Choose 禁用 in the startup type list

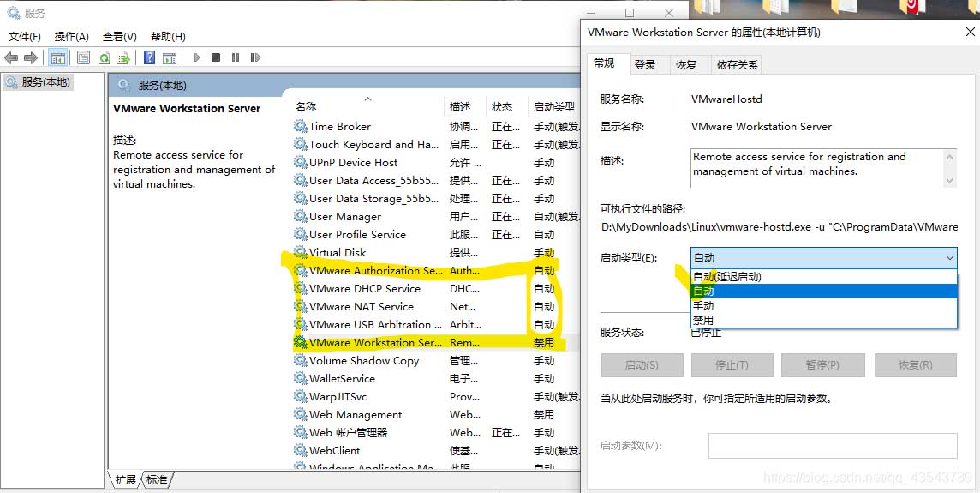click(824, 321)
